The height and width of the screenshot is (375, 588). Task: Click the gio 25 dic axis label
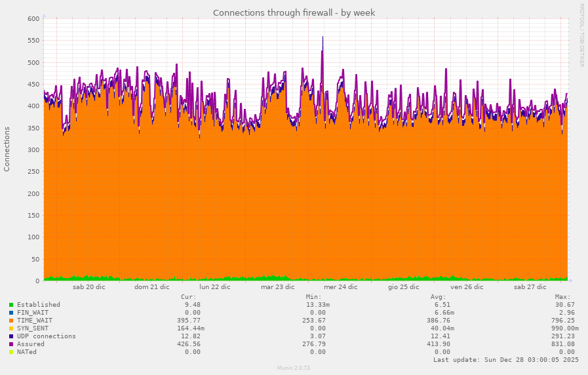(404, 287)
